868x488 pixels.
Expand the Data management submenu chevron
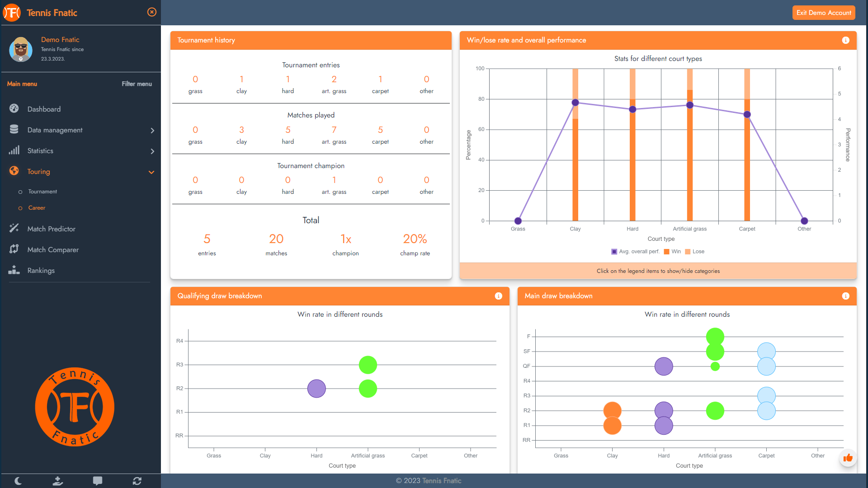152,131
